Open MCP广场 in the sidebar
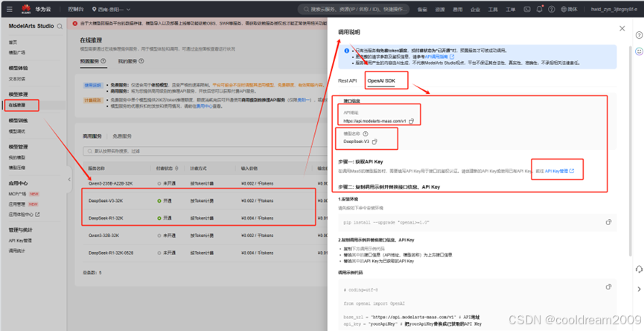Image resolution: width=644 pixels, height=331 pixels. pyautogui.click(x=18, y=194)
